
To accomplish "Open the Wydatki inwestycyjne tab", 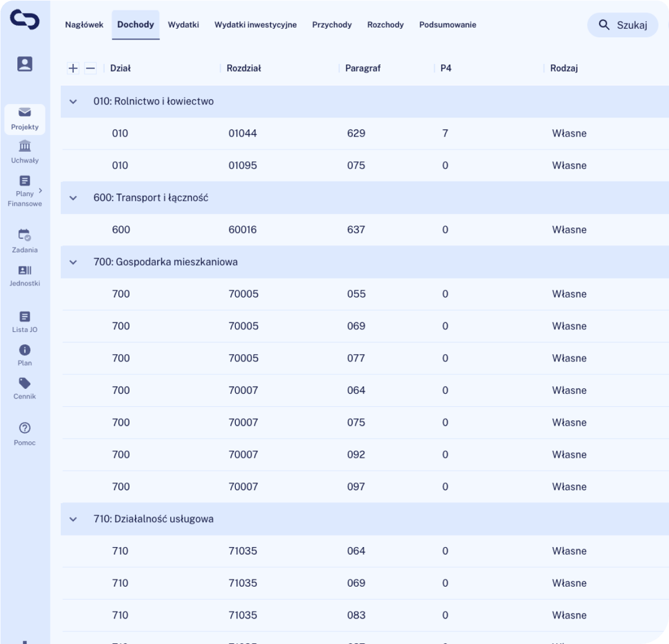I will [255, 25].
